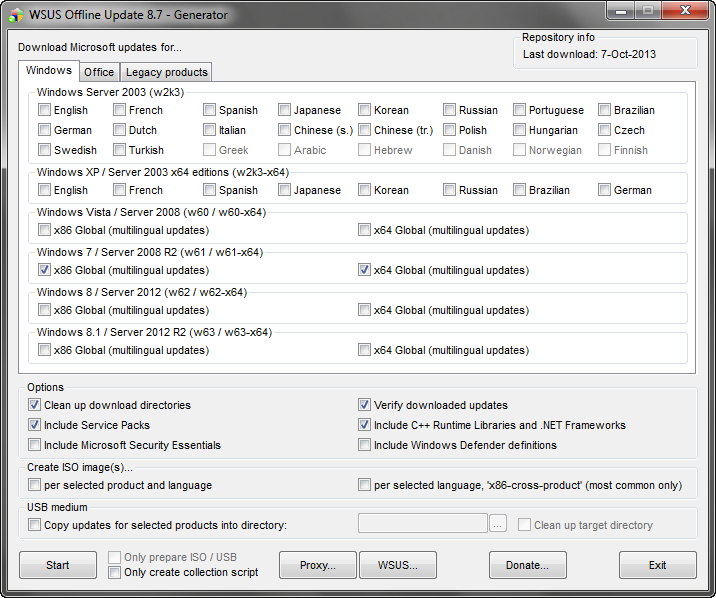
Task: Close the WSUS Offline Update window
Action: pos(685,11)
